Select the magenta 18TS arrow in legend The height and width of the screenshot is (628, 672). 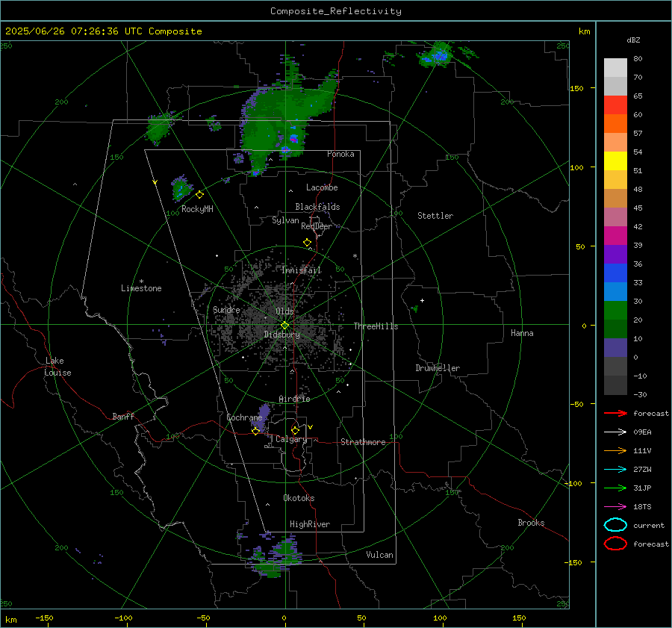pyautogui.click(x=615, y=507)
